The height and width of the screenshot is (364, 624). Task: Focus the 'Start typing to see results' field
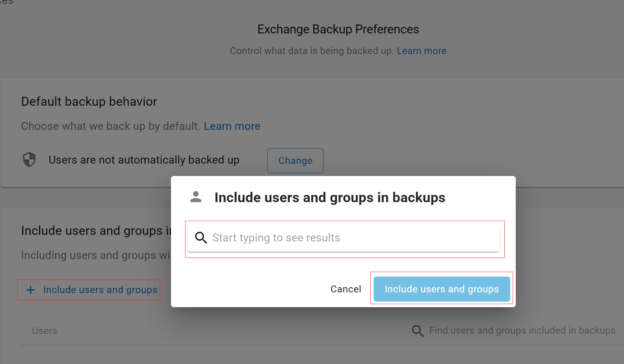point(343,238)
